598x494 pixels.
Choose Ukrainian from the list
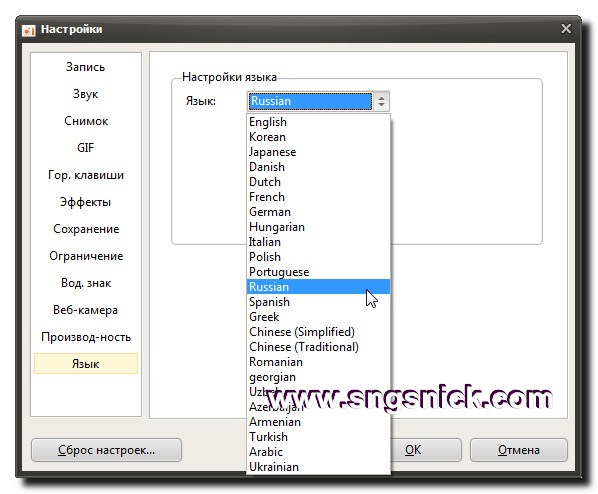coord(318,467)
